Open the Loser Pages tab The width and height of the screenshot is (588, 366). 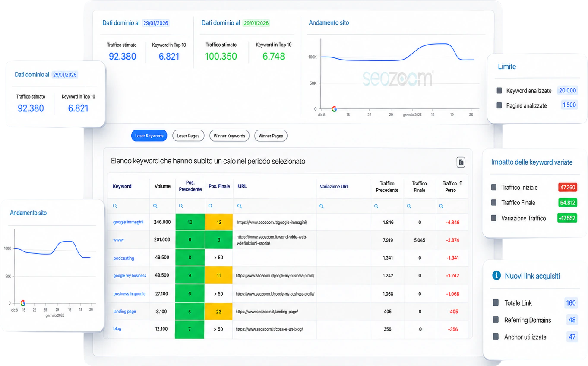[188, 136]
